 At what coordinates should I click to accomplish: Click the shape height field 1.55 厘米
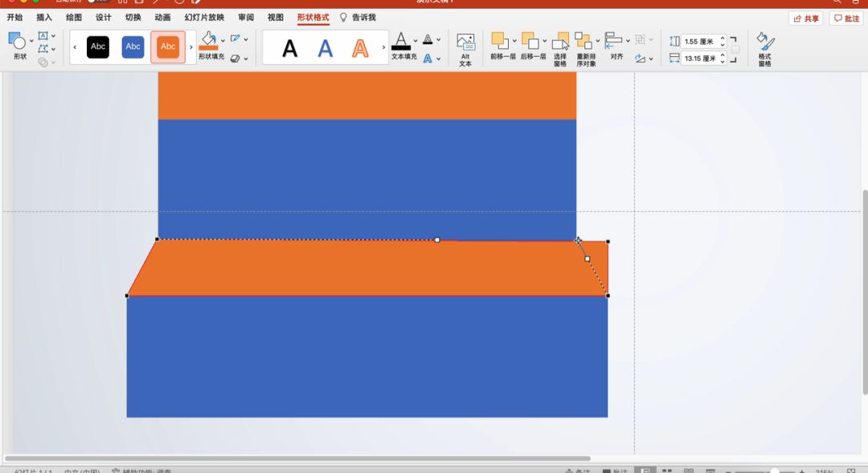point(700,42)
